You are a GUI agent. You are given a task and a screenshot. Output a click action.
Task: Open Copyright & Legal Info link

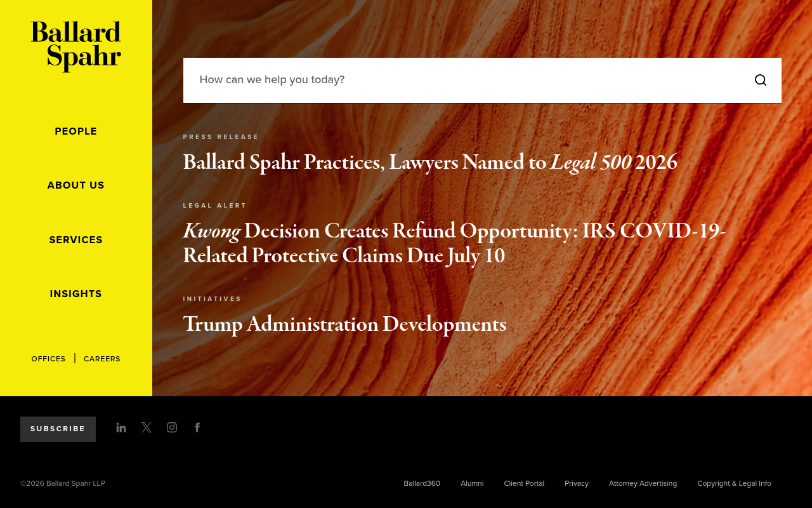pyautogui.click(x=734, y=483)
